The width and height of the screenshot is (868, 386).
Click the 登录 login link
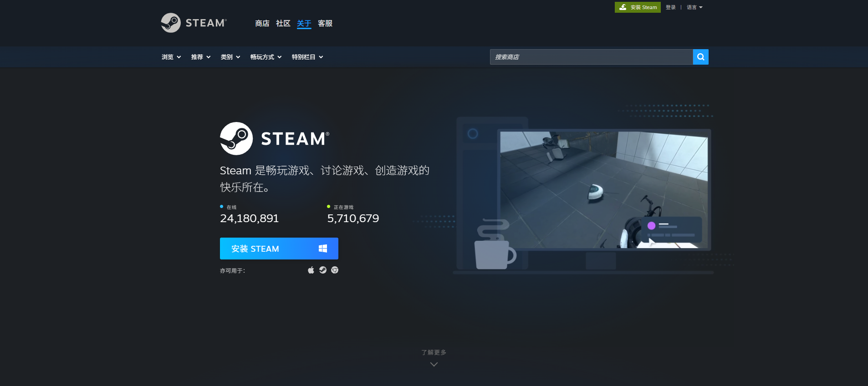(x=671, y=7)
